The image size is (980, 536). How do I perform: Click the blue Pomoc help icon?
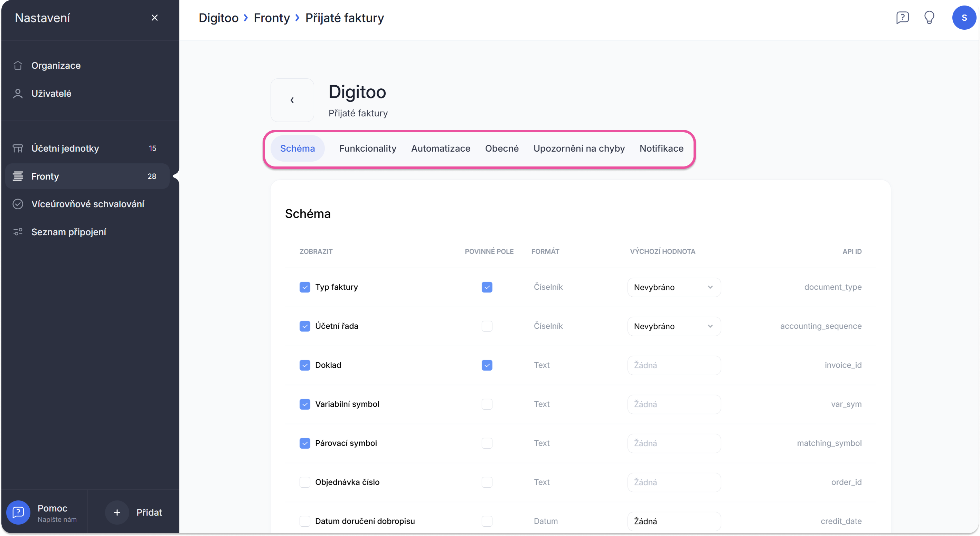18,513
